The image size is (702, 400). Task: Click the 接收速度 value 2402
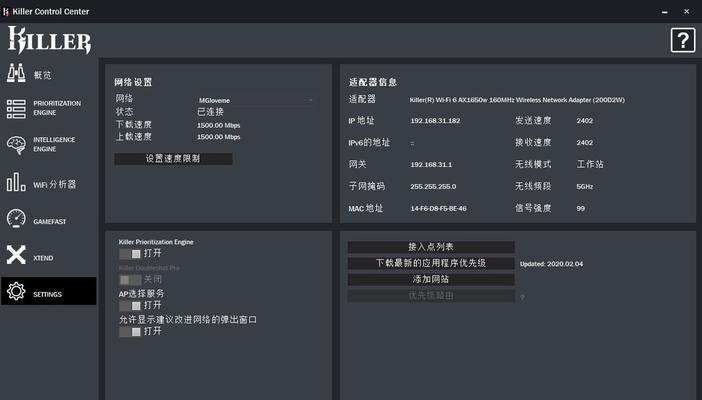585,143
